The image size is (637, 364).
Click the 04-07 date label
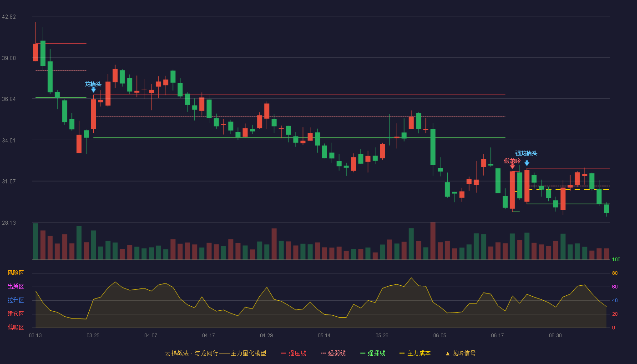click(151, 335)
